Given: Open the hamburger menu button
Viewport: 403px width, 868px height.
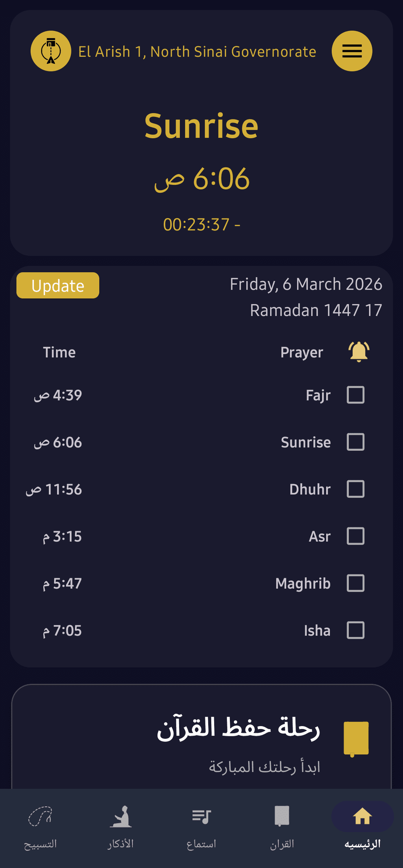Looking at the screenshot, I should point(352,51).
